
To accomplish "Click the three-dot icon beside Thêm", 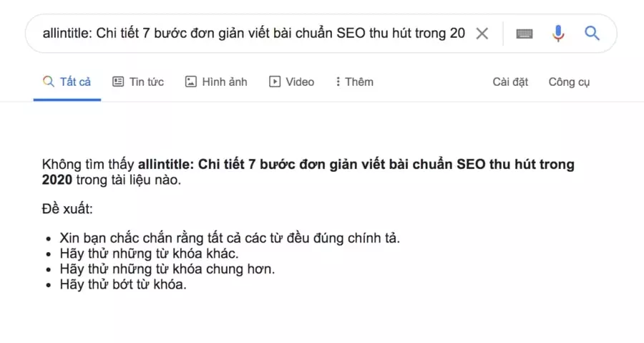I will tap(338, 82).
